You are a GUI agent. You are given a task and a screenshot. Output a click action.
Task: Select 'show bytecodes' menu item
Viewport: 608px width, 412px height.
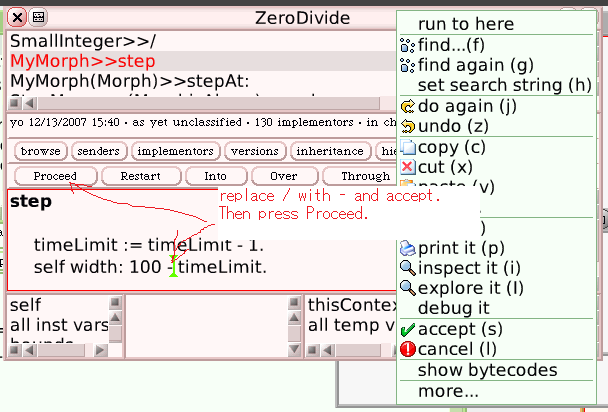[487, 370]
